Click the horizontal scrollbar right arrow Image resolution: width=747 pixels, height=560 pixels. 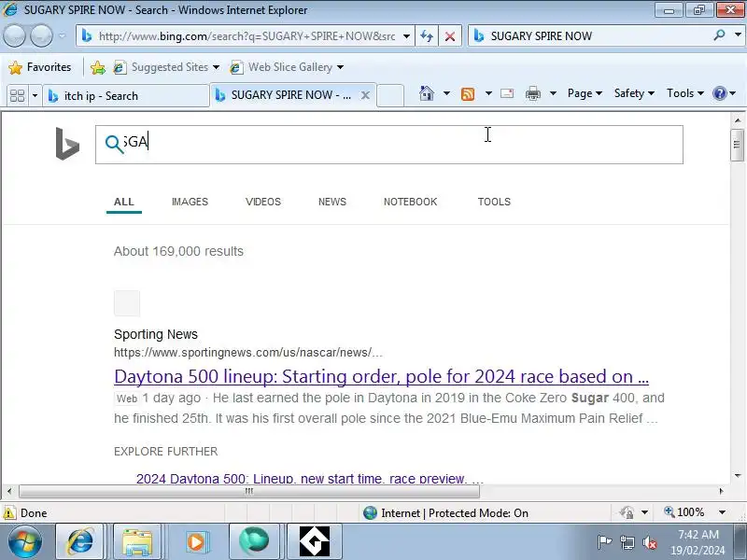pyautogui.click(x=721, y=491)
